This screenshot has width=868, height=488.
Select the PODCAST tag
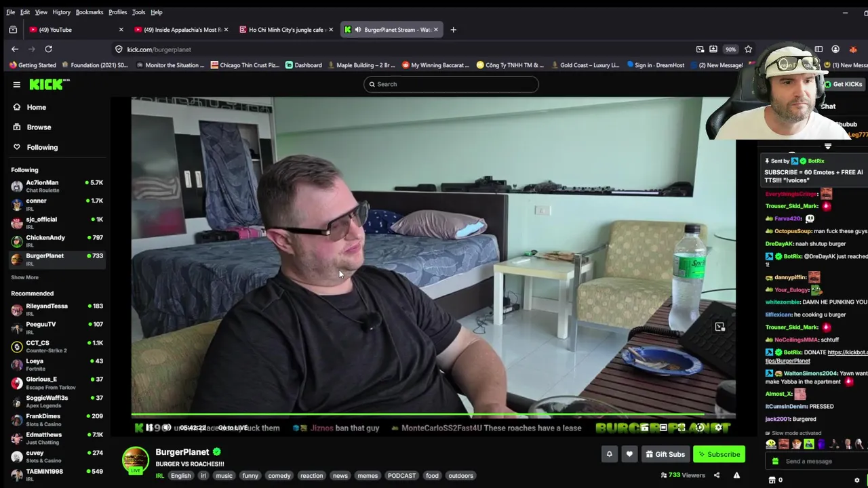click(401, 476)
